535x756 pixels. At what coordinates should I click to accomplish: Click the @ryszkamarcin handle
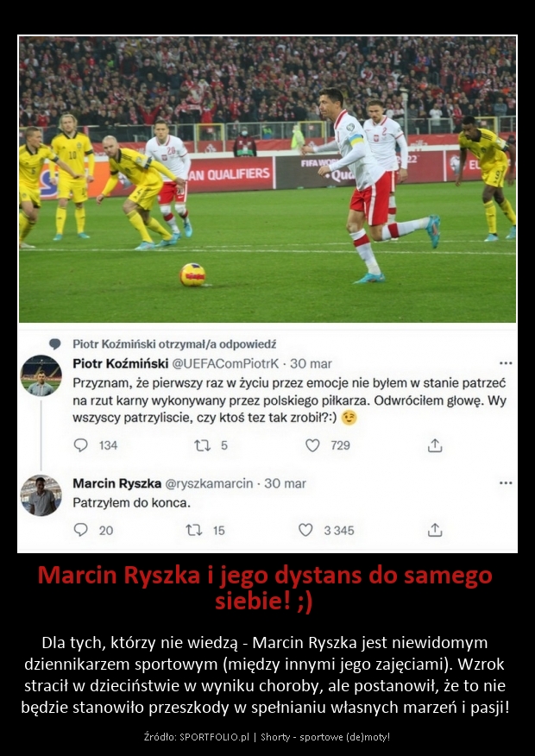(209, 483)
